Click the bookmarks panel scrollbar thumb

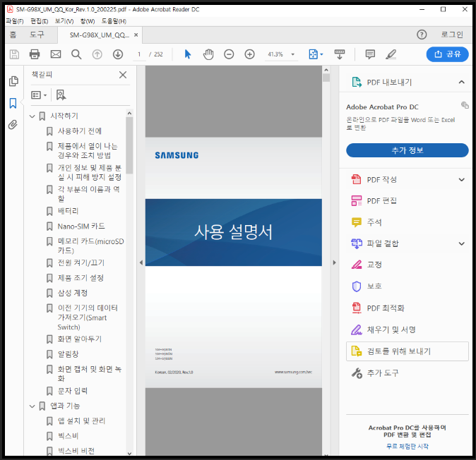coord(129,145)
